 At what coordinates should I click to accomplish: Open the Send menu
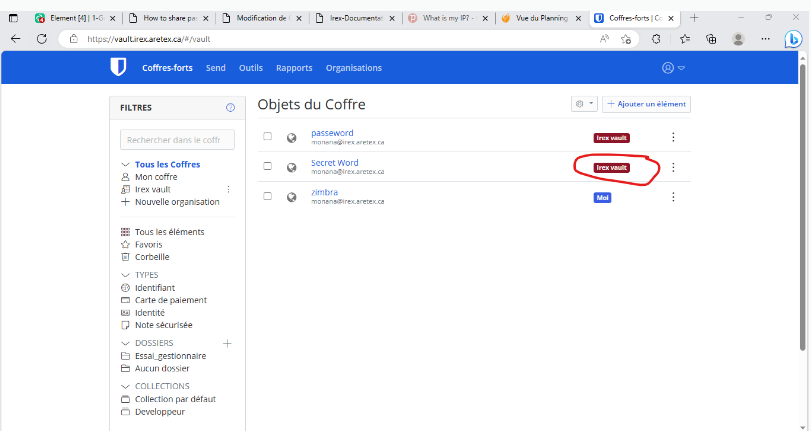point(216,68)
